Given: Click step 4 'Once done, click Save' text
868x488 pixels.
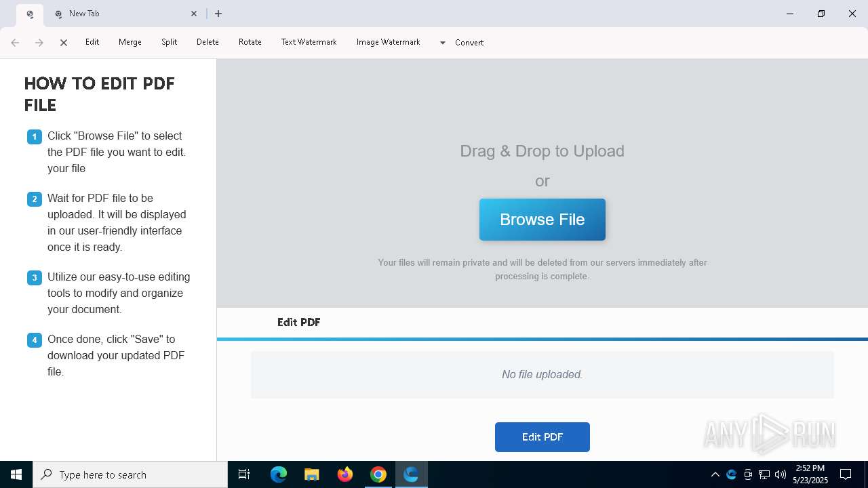Looking at the screenshot, I should click(116, 355).
